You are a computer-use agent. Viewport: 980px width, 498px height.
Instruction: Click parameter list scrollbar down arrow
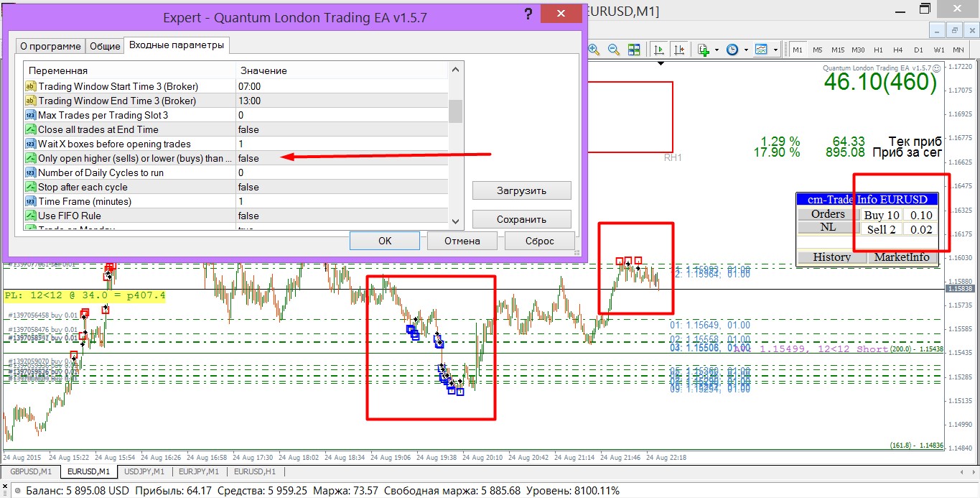[455, 222]
